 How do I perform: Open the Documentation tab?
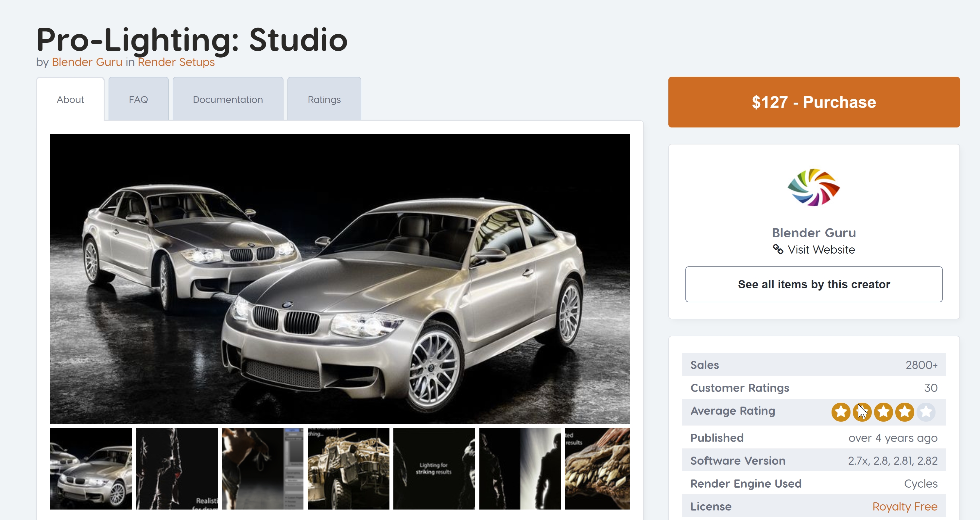coord(228,100)
